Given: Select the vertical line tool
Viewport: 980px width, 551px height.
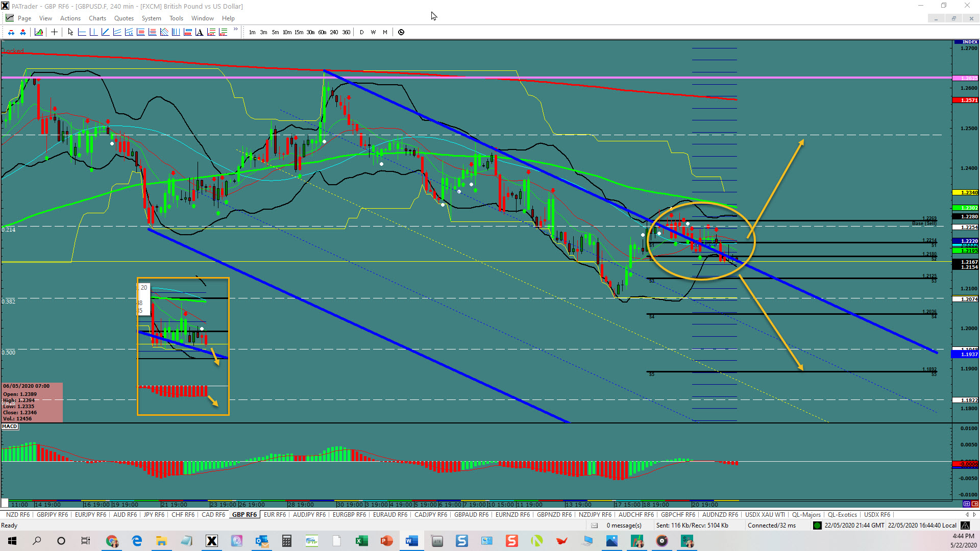Looking at the screenshot, I should (x=93, y=32).
